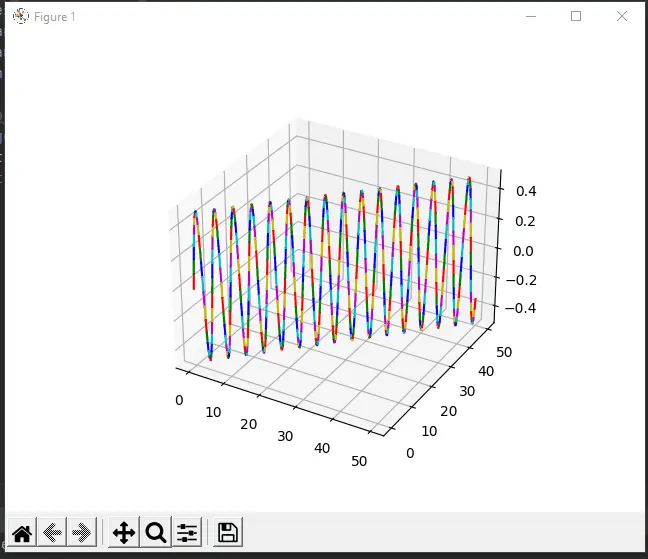Go forward to next view using right arrow
Viewport: 648px width, 559px height.
[82, 533]
